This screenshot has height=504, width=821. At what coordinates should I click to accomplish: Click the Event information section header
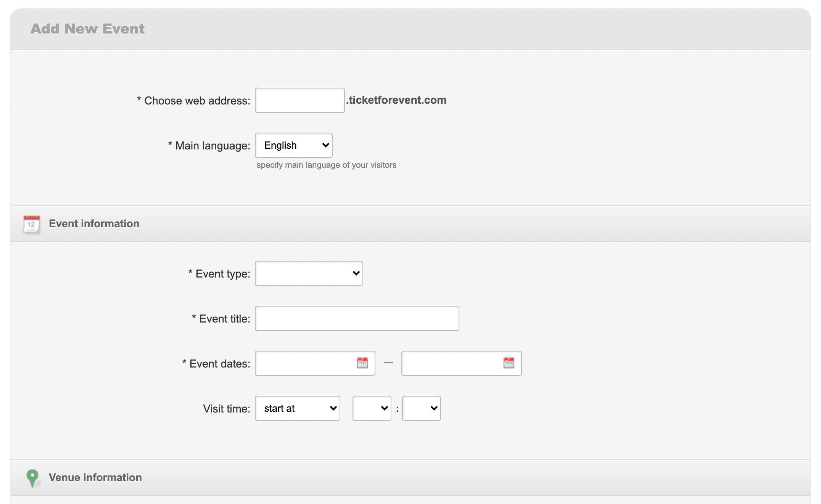click(94, 224)
